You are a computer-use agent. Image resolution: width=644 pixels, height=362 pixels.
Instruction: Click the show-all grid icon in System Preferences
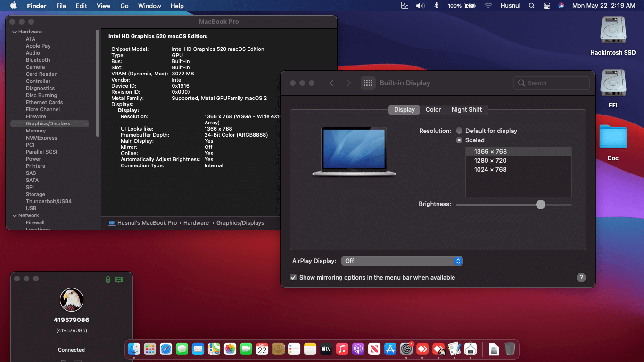point(368,83)
